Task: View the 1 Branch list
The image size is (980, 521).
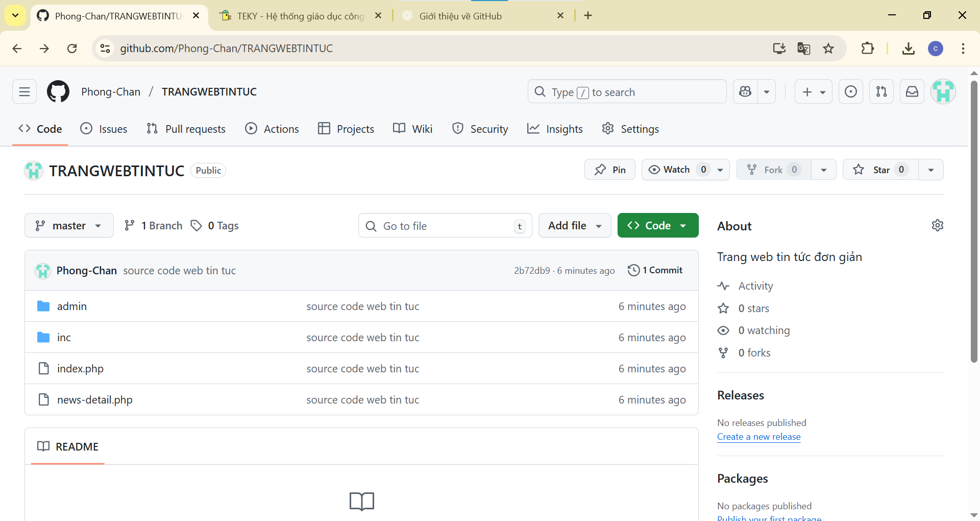Action: pyautogui.click(x=153, y=225)
